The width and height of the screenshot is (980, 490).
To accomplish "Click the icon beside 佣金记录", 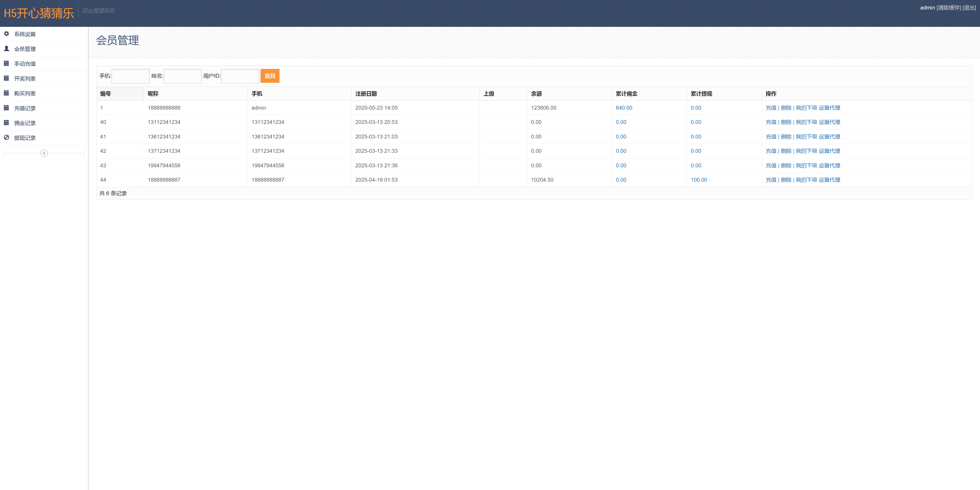I will (6, 123).
